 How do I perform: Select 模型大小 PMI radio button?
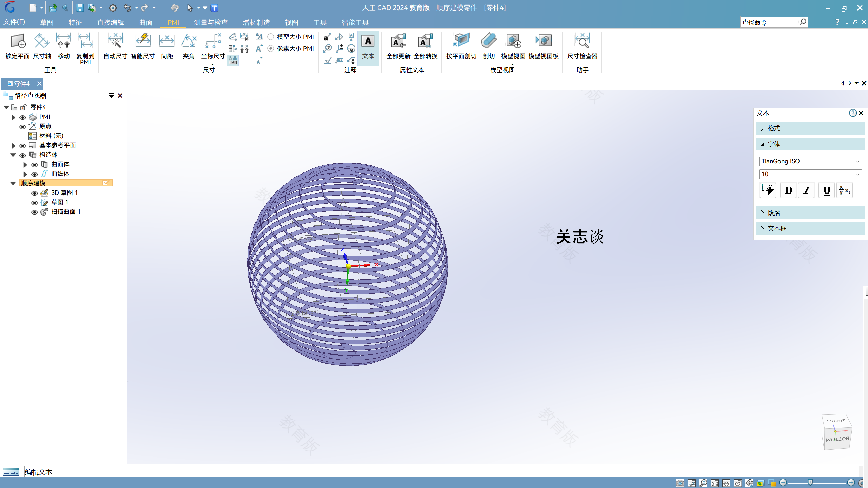point(271,37)
